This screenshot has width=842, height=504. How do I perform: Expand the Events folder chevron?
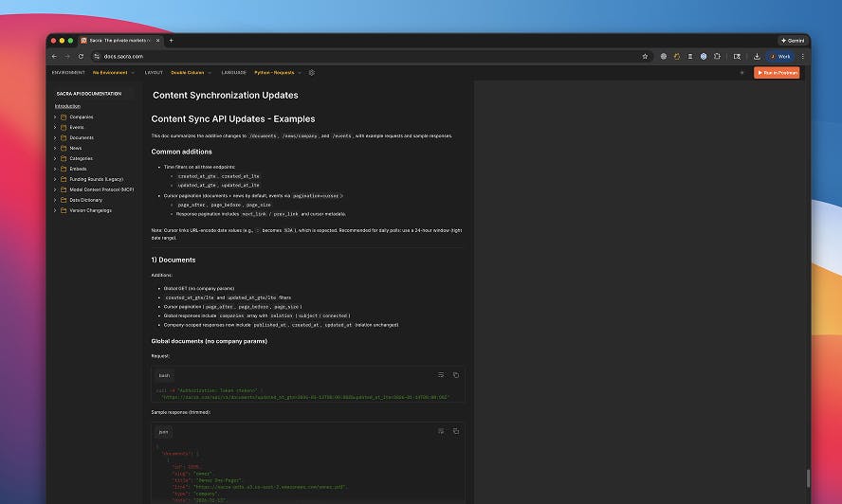[x=55, y=127]
